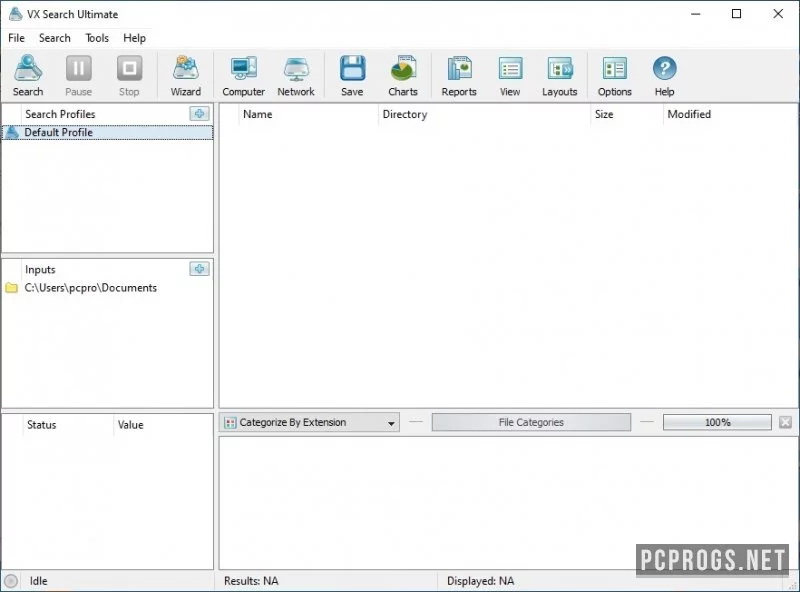The width and height of the screenshot is (800, 592).
Task: Click the Idle status indicator icon
Action: pyautogui.click(x=11, y=581)
